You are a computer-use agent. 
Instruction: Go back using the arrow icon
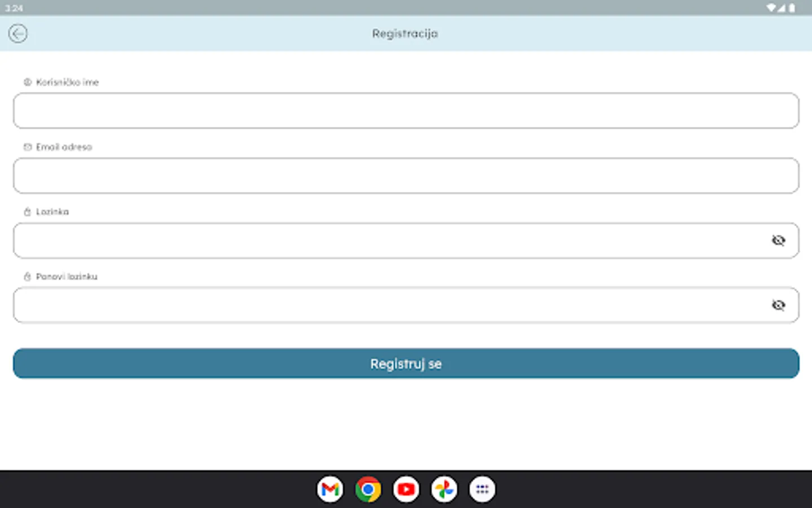[x=18, y=33]
